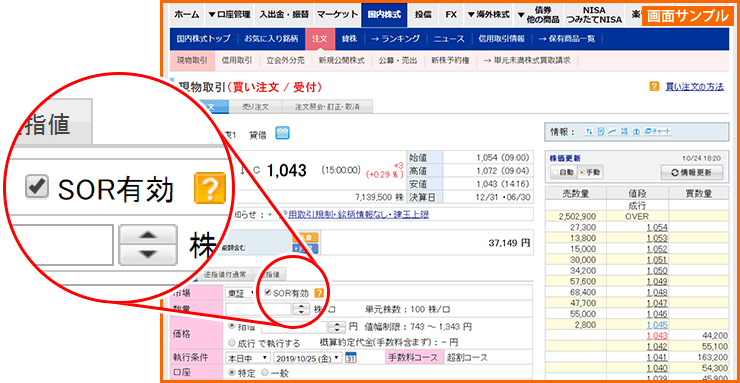Expand the ▼債券 他の商品 navigation menu
Image resolution: width=740 pixels, height=383 pixels.
[x=538, y=14]
